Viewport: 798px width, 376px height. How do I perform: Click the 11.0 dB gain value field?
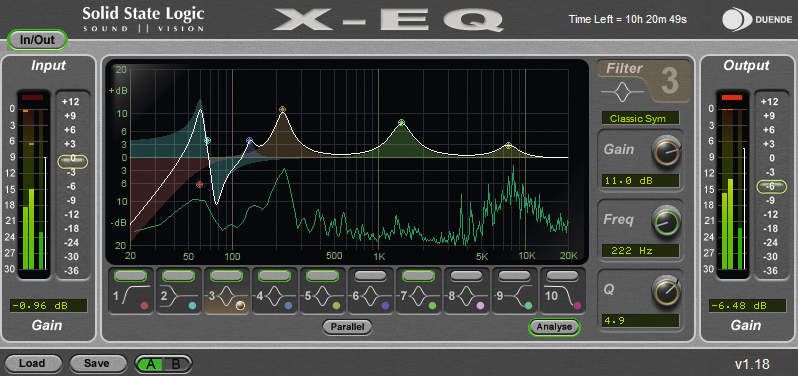(640, 181)
